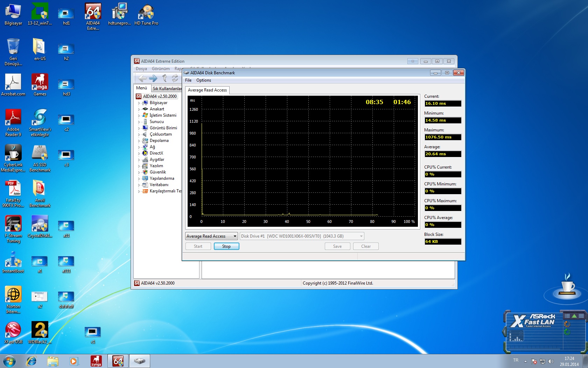Image resolution: width=588 pixels, height=368 pixels.
Task: Open the File menu in Disk Benchmark
Action: (x=188, y=80)
